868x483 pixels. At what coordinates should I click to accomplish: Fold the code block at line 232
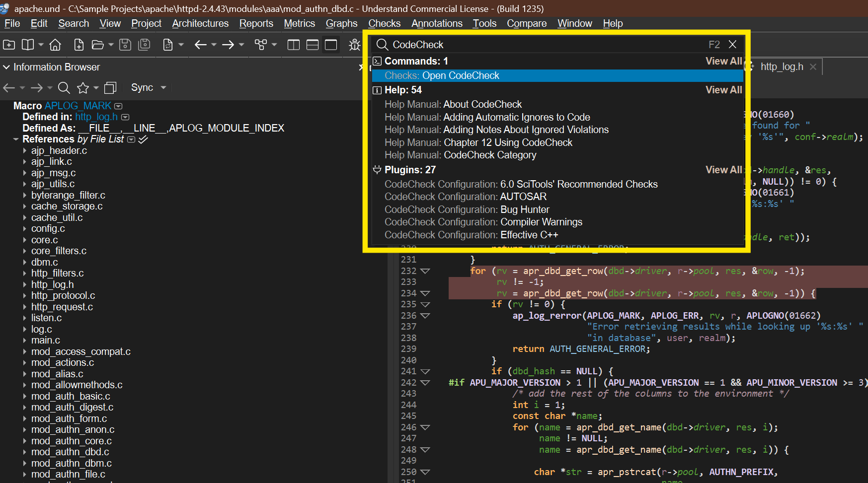tap(425, 271)
